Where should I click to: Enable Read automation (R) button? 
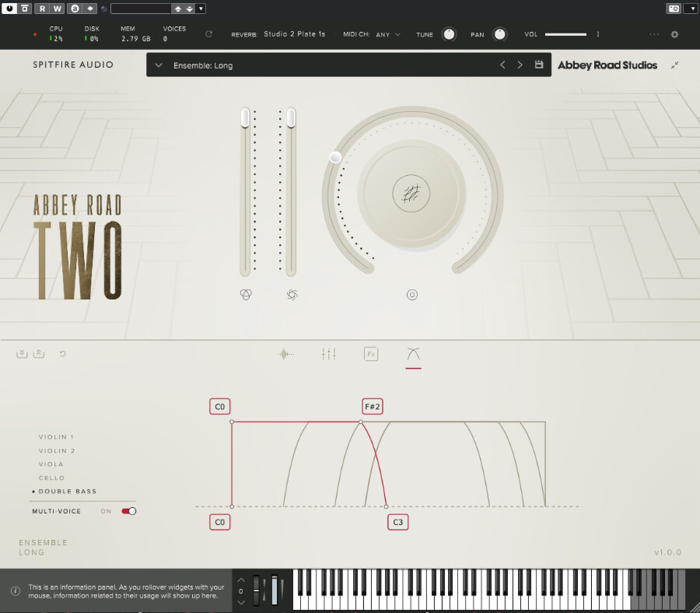[x=42, y=9]
